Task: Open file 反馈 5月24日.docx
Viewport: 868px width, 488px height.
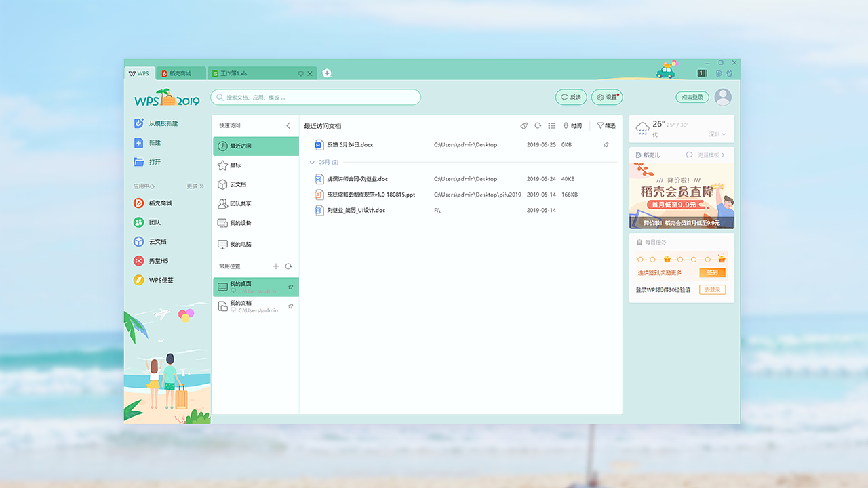Action: tap(350, 144)
